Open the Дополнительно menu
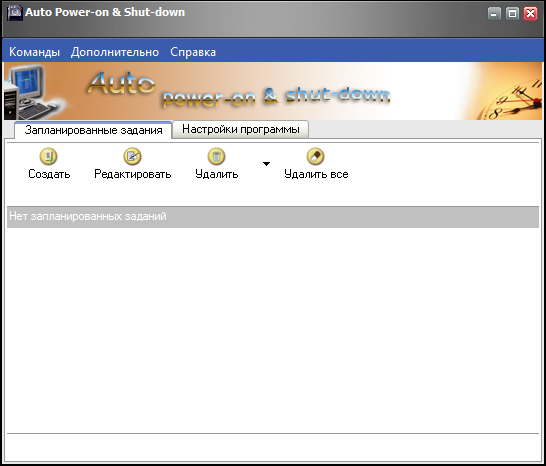The height and width of the screenshot is (466, 546). click(115, 52)
